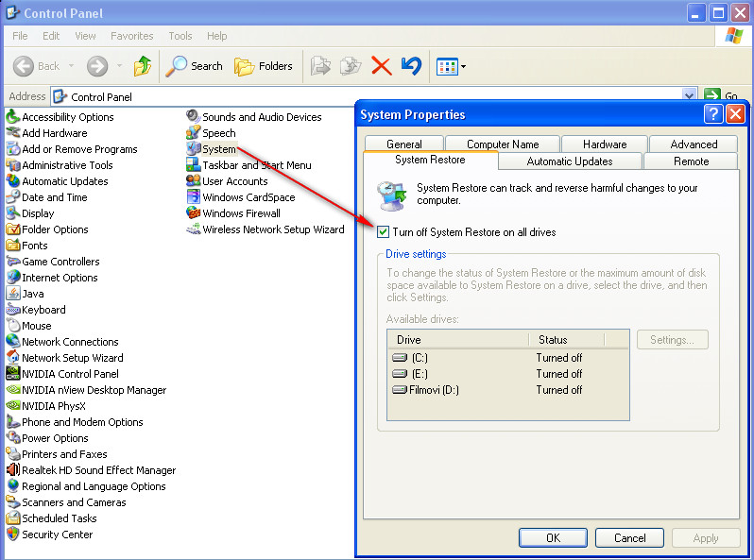Viewport: 754px width, 560px height.
Task: Open the Fonts folder
Action: (x=26, y=246)
